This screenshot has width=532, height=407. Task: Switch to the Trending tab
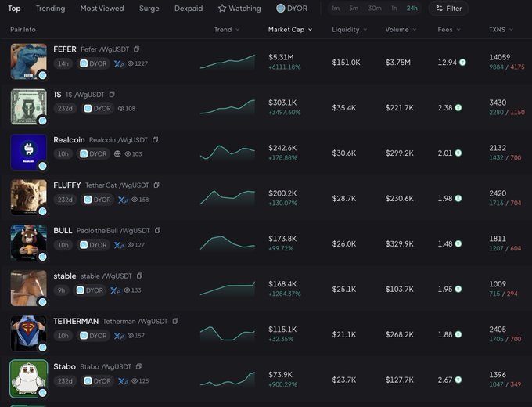coord(51,8)
